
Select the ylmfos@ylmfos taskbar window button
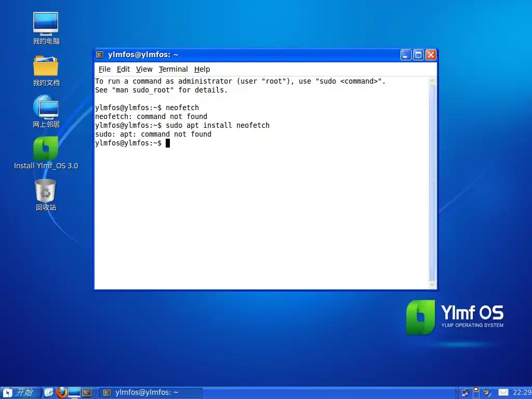[x=151, y=393]
